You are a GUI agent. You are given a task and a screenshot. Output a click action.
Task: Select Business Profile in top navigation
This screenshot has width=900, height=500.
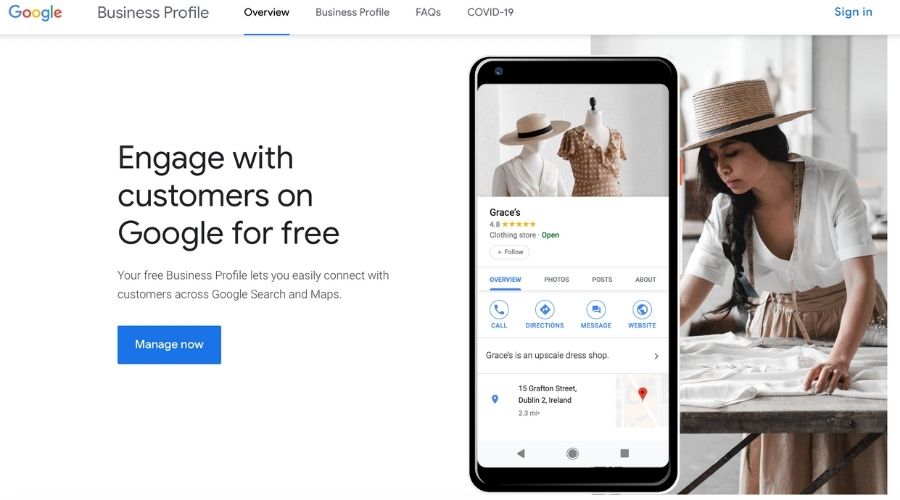tap(352, 13)
